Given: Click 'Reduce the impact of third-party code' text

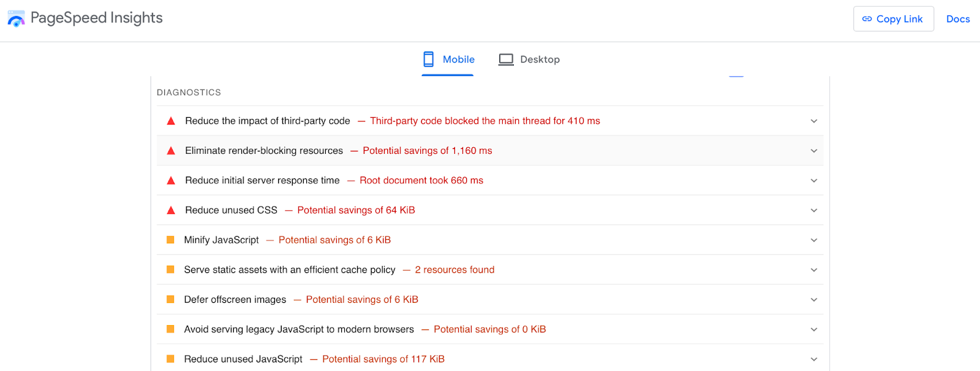Looking at the screenshot, I should [268, 121].
